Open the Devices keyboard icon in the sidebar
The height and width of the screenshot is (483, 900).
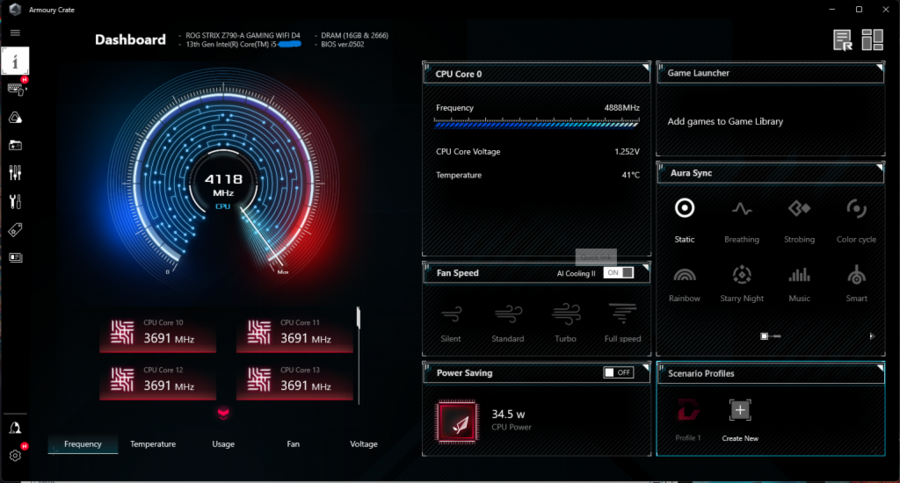(15, 88)
